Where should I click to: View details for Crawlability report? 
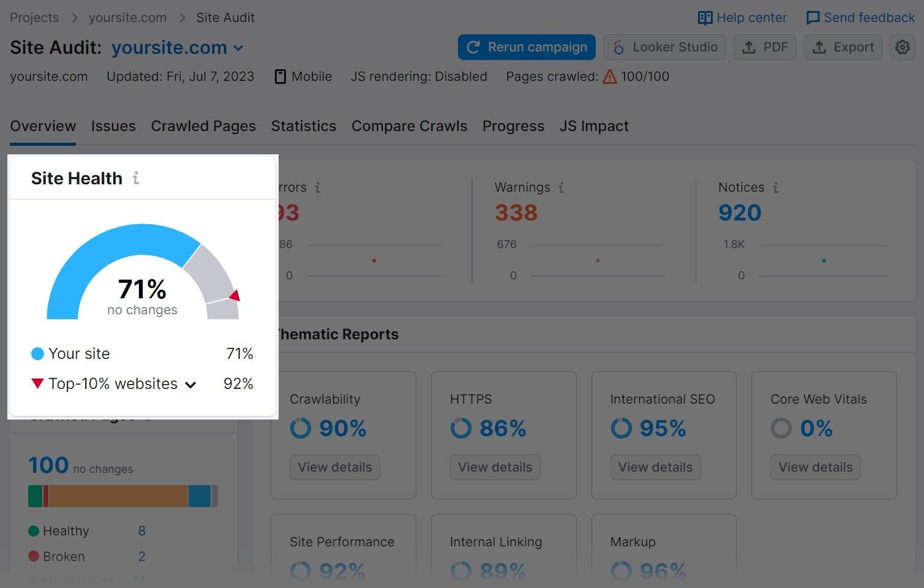(x=334, y=467)
